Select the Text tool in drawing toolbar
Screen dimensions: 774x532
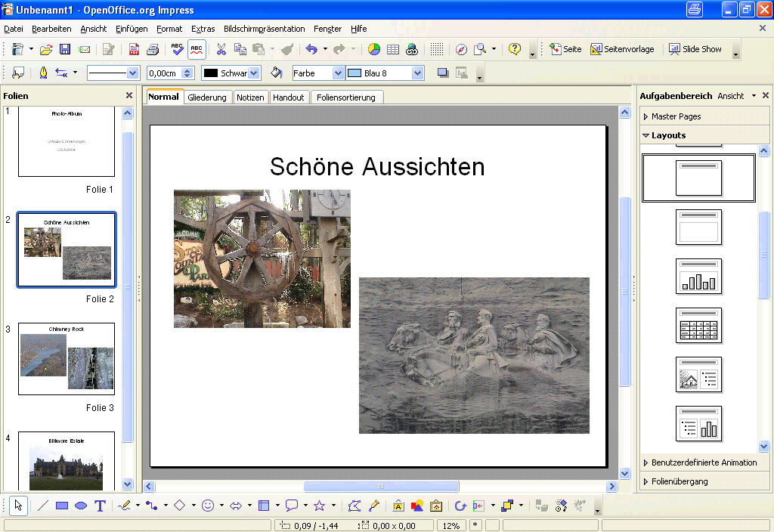click(100, 506)
